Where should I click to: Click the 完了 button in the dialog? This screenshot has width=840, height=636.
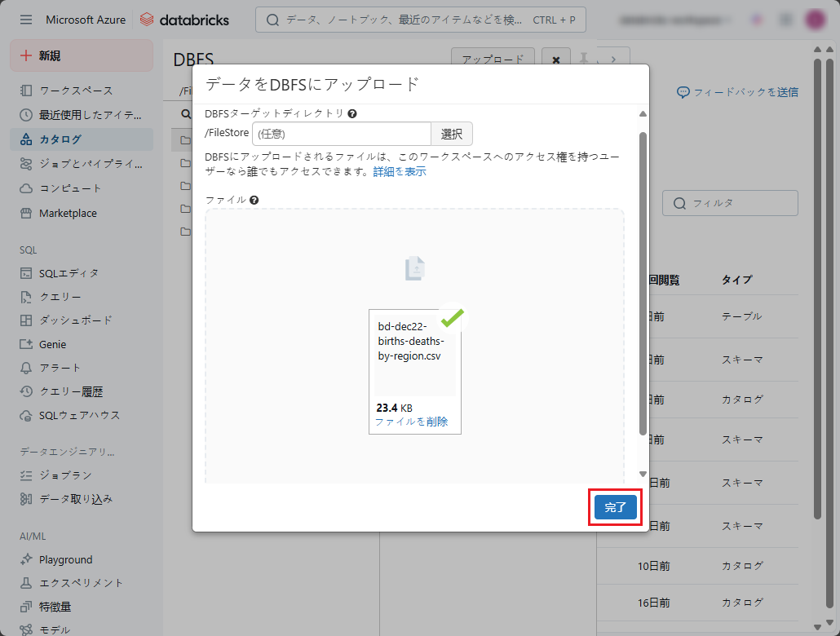point(615,507)
